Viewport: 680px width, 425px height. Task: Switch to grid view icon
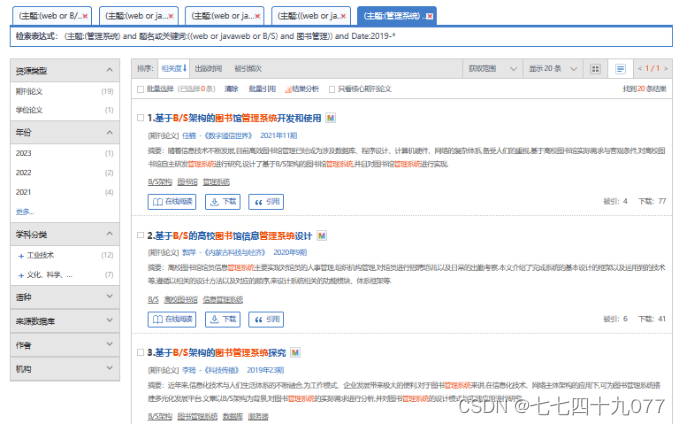pyautogui.click(x=595, y=69)
